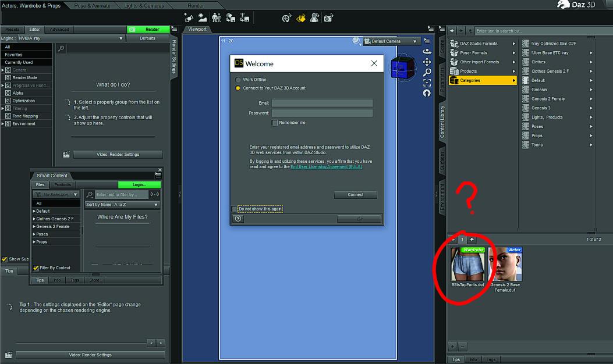
Task: Click the viewport Reset camera arrow control
Action: (x=427, y=93)
